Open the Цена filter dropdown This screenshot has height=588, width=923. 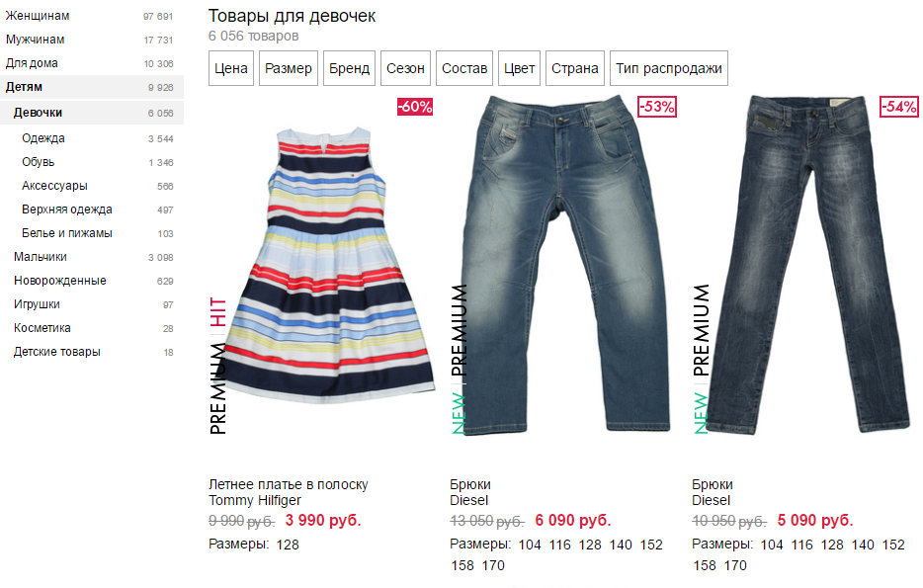click(x=231, y=68)
